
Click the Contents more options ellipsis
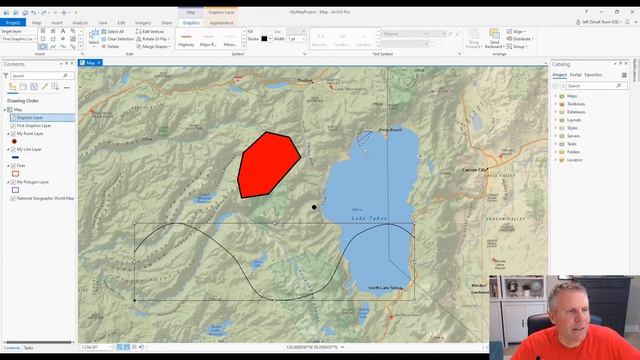click(67, 87)
